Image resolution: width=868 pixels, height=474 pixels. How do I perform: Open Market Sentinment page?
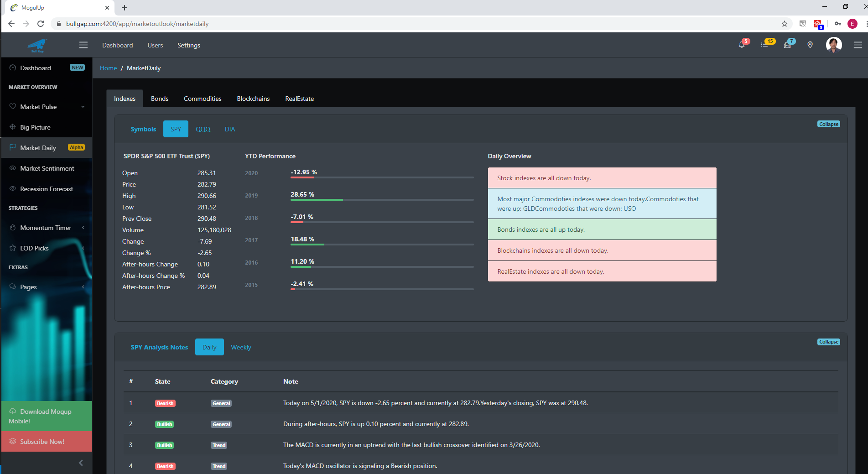(x=47, y=168)
